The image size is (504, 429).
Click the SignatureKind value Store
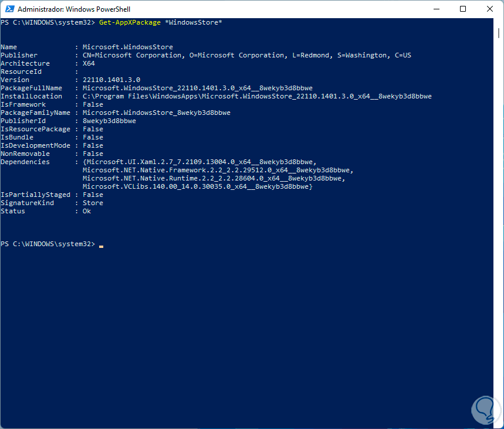click(93, 203)
